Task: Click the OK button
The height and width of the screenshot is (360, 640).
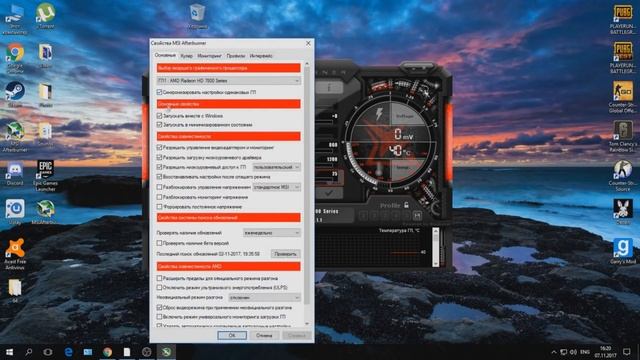Action: click(232, 336)
